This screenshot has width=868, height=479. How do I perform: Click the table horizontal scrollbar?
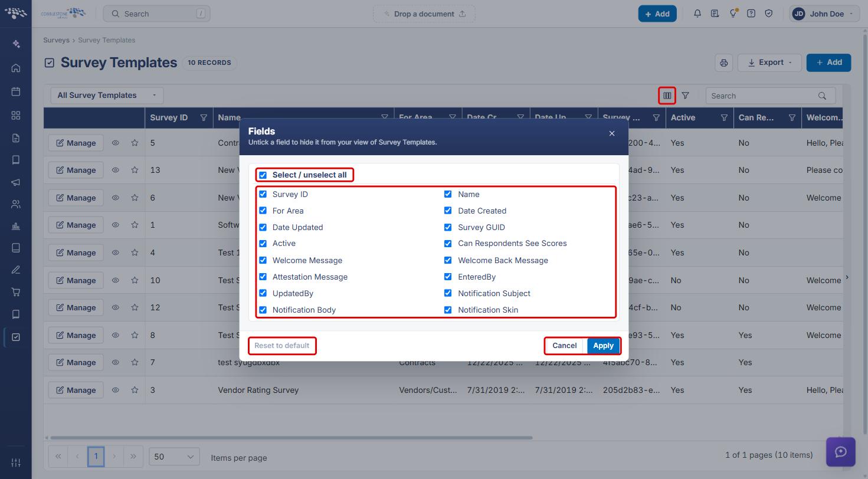point(291,438)
